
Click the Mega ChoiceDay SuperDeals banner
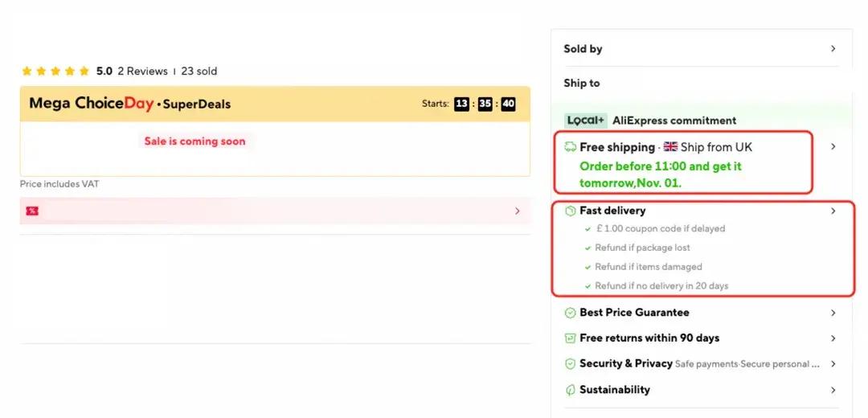coord(130,104)
